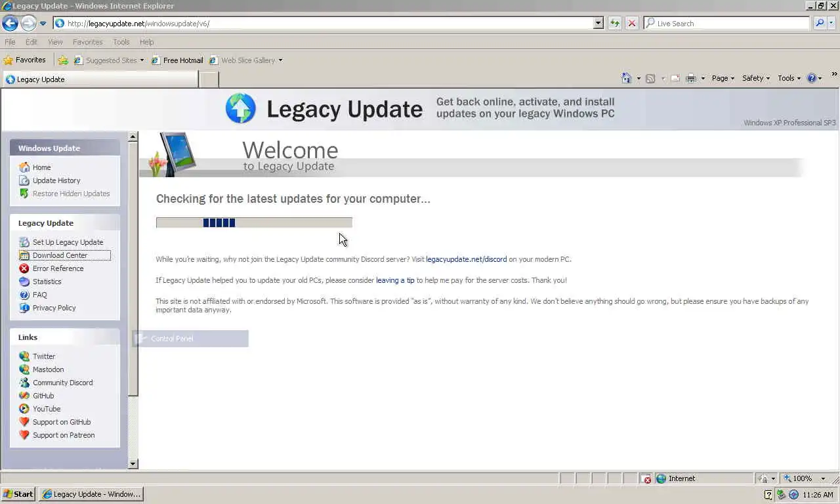Viewport: 840px width, 504px height.
Task: Click the red Error Reference icon
Action: pos(24,268)
